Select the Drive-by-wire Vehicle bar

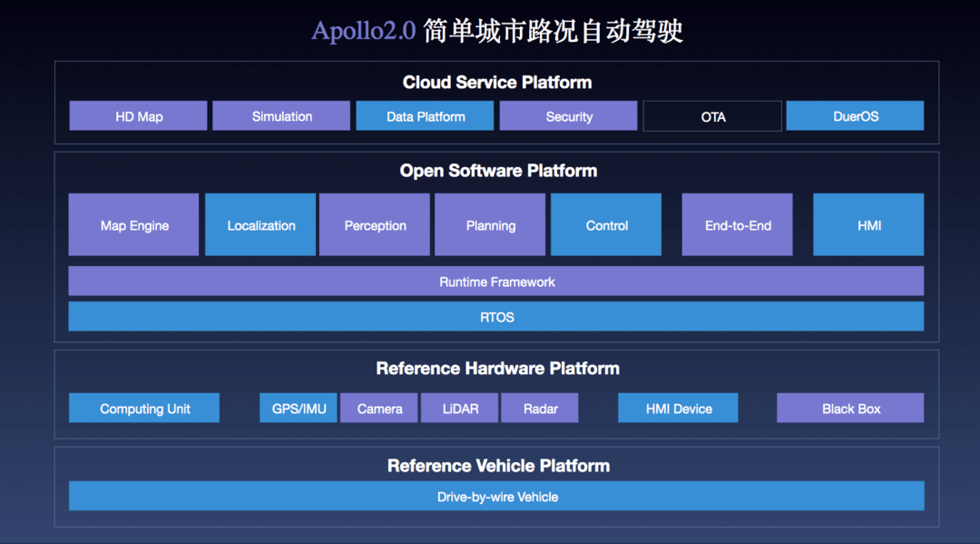pyautogui.click(x=497, y=496)
